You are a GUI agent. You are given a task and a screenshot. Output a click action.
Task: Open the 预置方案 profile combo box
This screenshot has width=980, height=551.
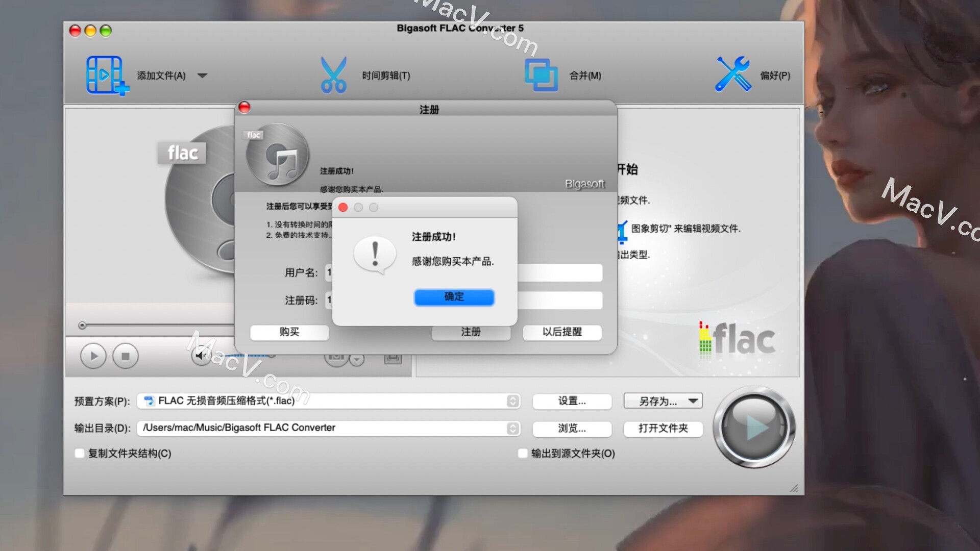(x=329, y=401)
